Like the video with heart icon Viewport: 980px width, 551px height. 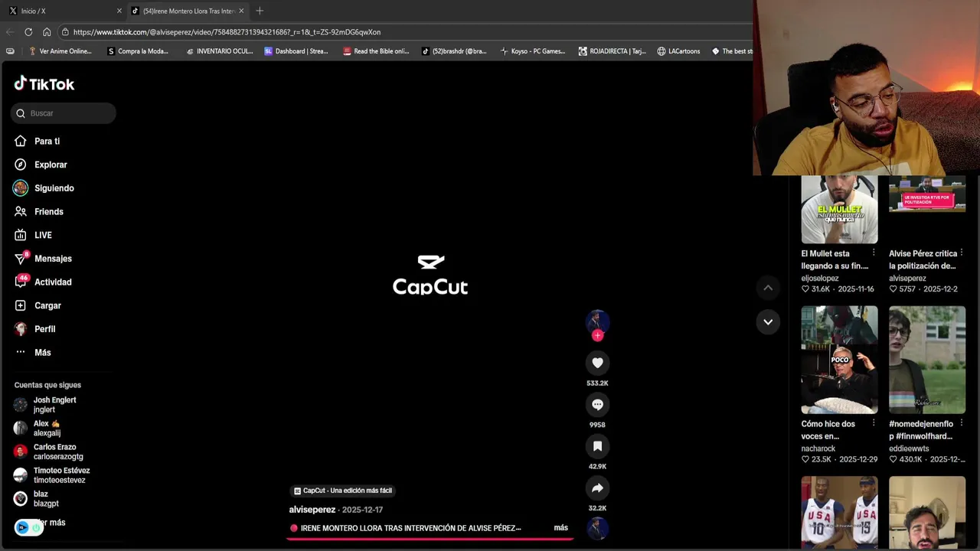597,363
